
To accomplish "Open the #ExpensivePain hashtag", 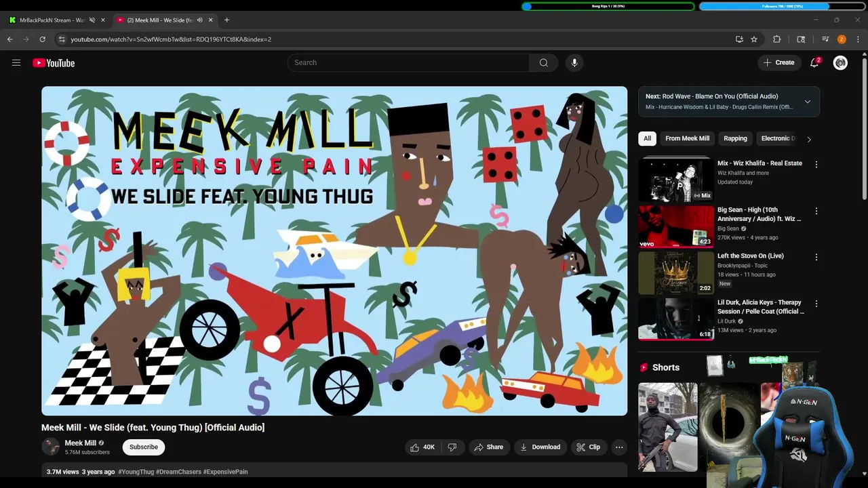I will point(225,472).
